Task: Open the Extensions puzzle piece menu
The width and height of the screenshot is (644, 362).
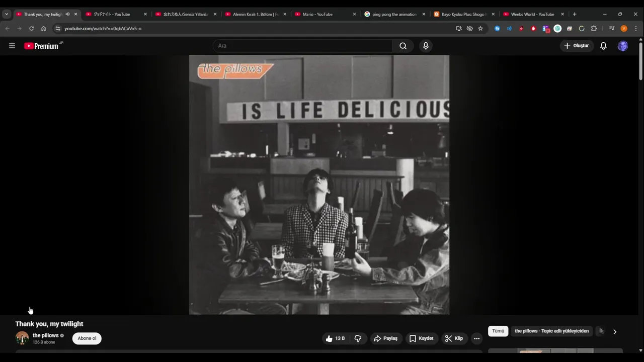Action: point(594,29)
